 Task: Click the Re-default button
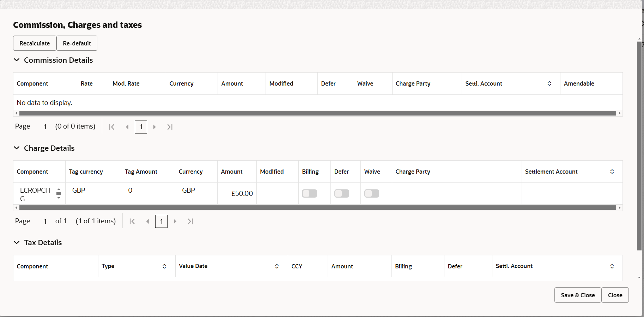tap(77, 43)
